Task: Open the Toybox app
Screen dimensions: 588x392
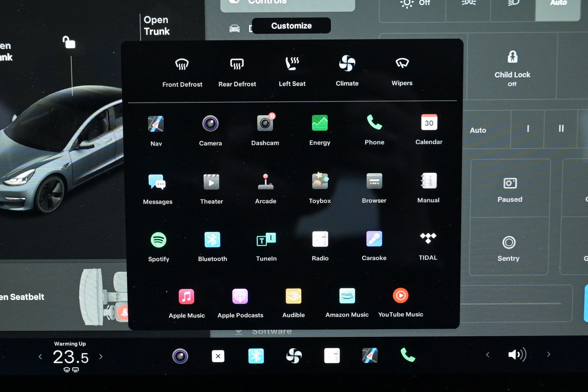Action: [x=320, y=188]
